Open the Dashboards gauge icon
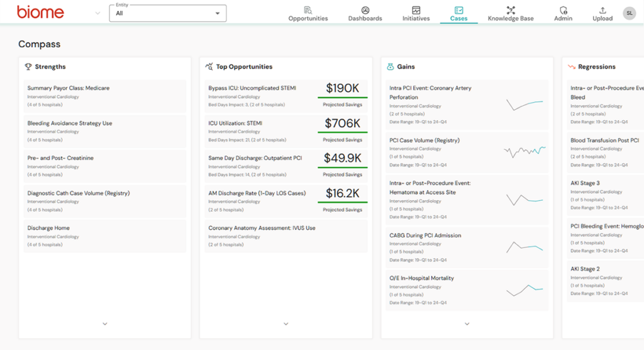Viewport: 644px width, 350px height. (x=365, y=10)
